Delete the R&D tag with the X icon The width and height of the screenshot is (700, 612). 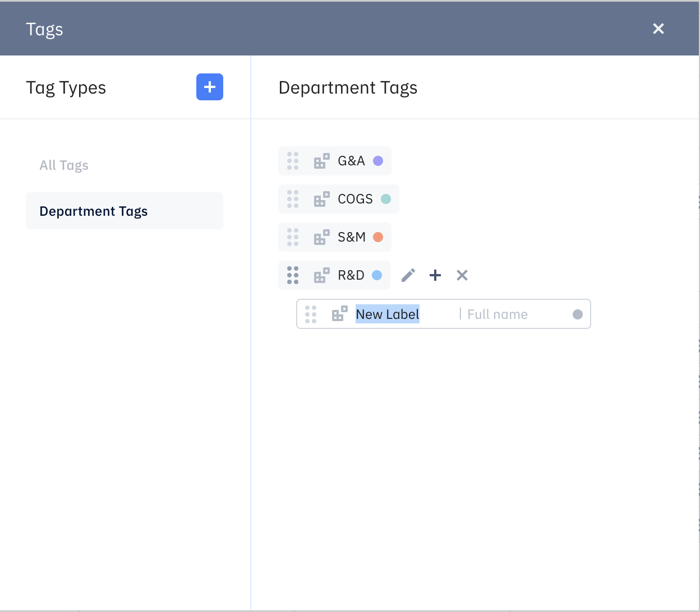[x=462, y=275]
